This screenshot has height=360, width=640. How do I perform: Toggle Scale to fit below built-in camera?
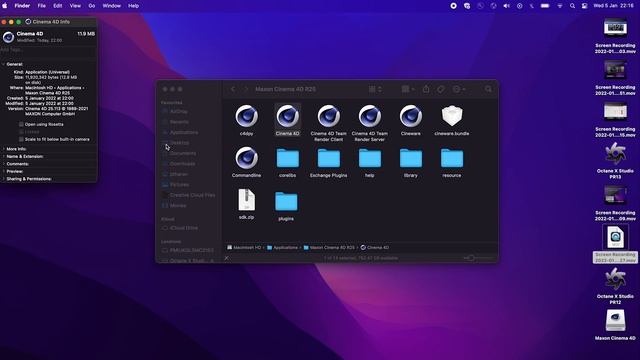[x=21, y=139]
